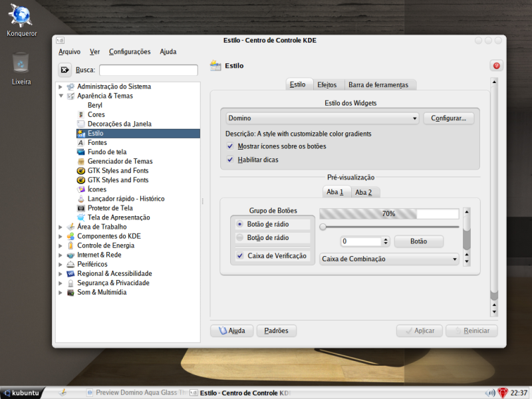Select Beryl entry in the tree
The height and width of the screenshot is (399, 532).
click(95, 105)
